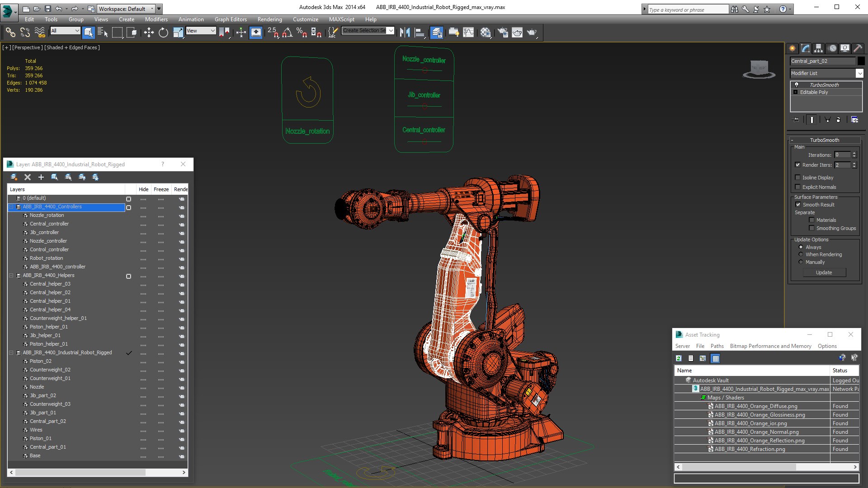Click the Render Production teapot icon
Screen dimensions: 868x488
532,32
